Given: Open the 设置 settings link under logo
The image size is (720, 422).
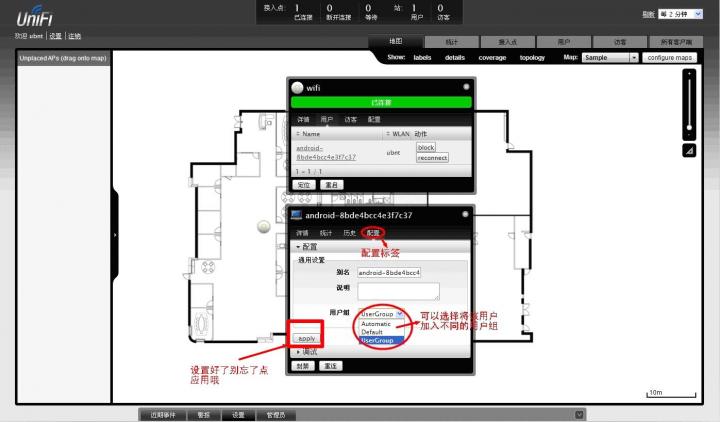Looking at the screenshot, I should point(55,36).
